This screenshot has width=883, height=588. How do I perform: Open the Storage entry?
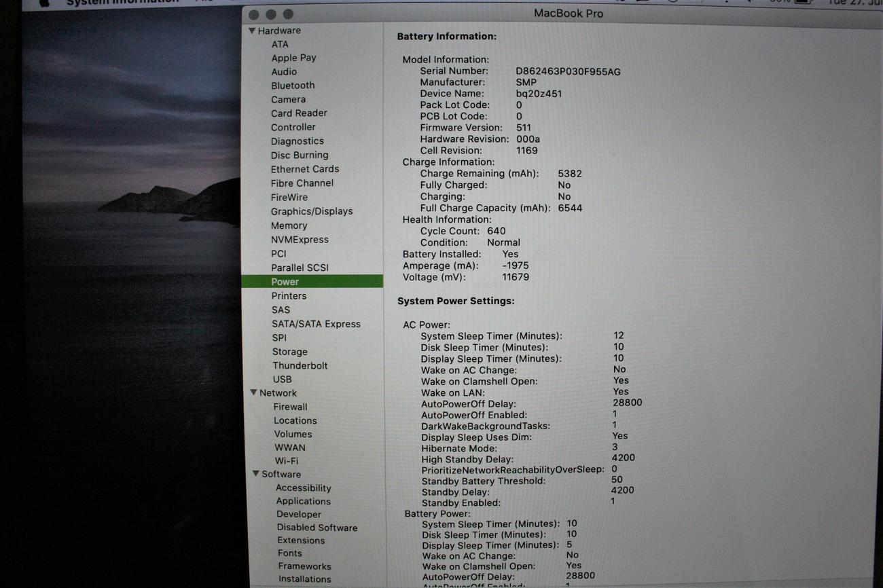pos(289,352)
